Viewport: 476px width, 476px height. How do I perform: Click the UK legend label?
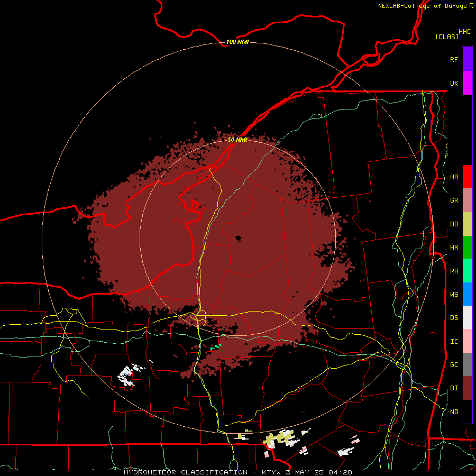tap(454, 83)
